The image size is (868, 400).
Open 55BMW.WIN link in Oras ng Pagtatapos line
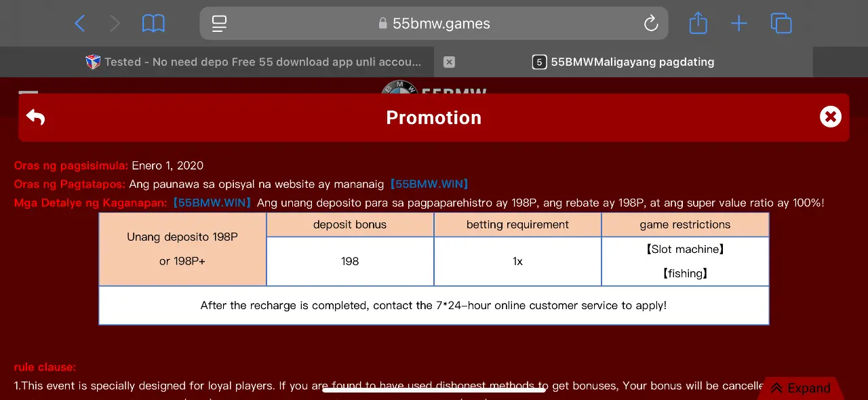click(x=429, y=184)
